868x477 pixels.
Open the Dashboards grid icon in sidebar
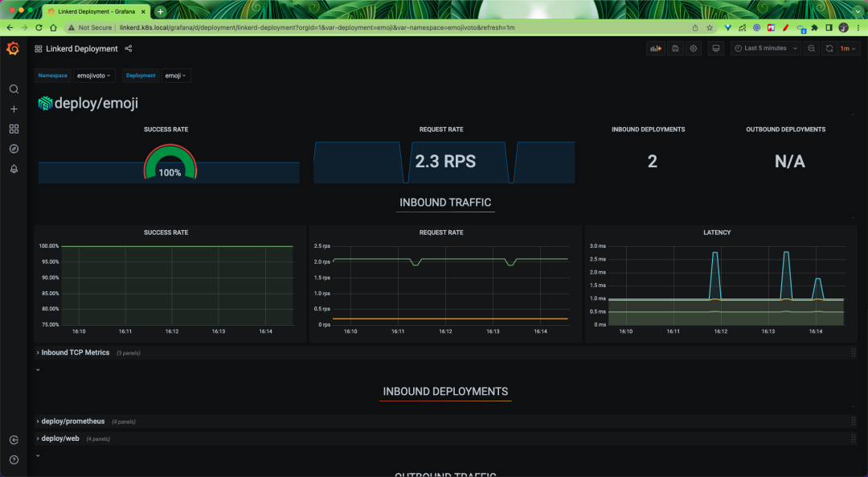coord(14,129)
